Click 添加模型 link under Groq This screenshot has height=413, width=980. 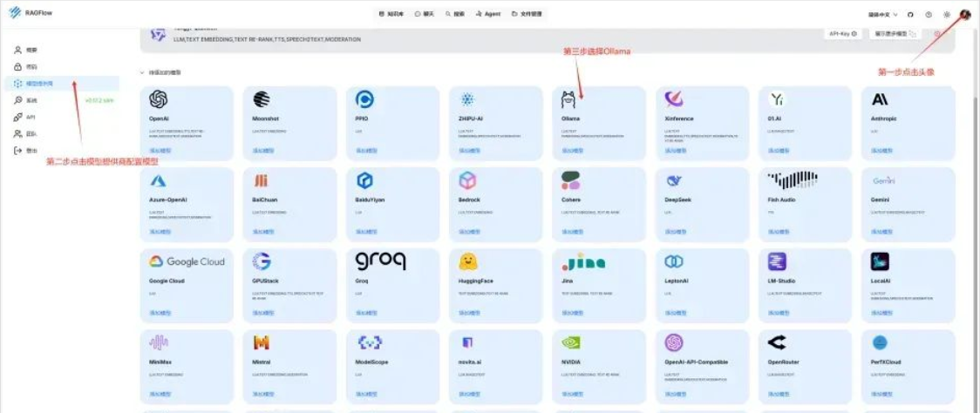[x=364, y=313]
